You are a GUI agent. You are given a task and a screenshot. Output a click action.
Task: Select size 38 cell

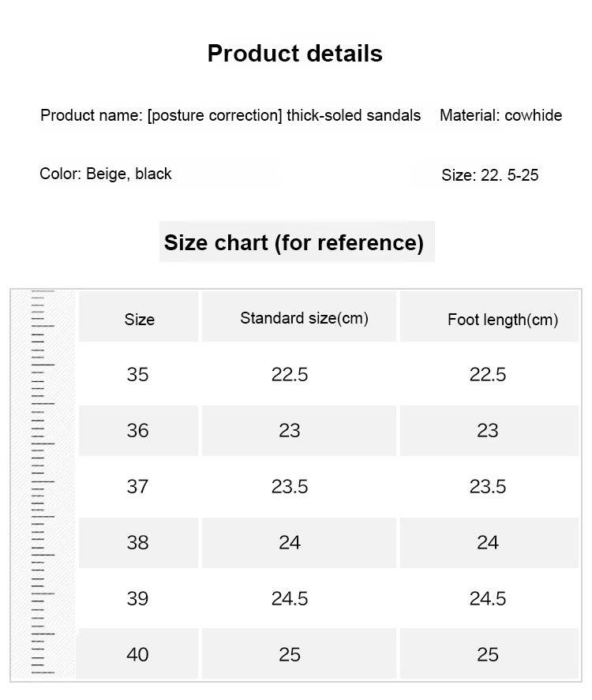pos(139,543)
